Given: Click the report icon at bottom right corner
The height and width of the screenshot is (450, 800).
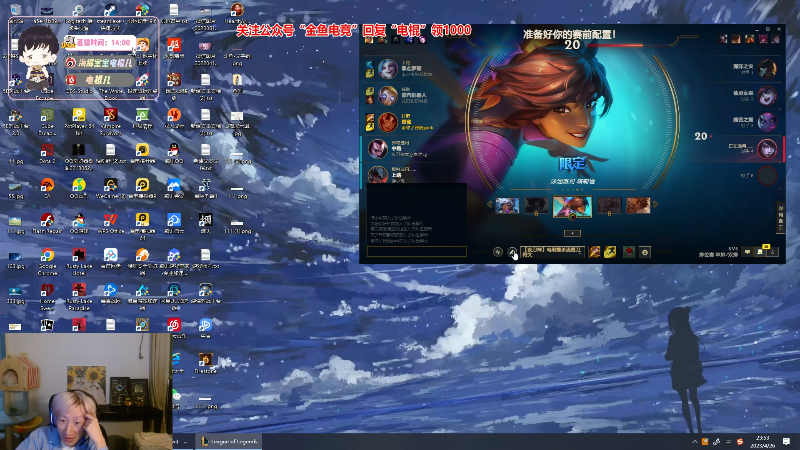Looking at the screenshot, I should (773, 252).
